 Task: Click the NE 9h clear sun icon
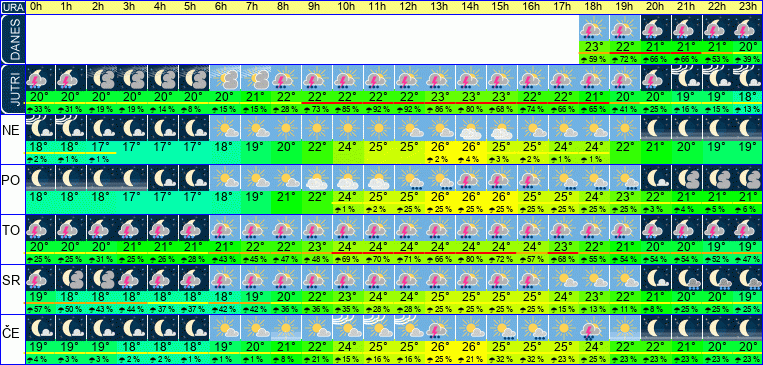pyautogui.click(x=317, y=128)
